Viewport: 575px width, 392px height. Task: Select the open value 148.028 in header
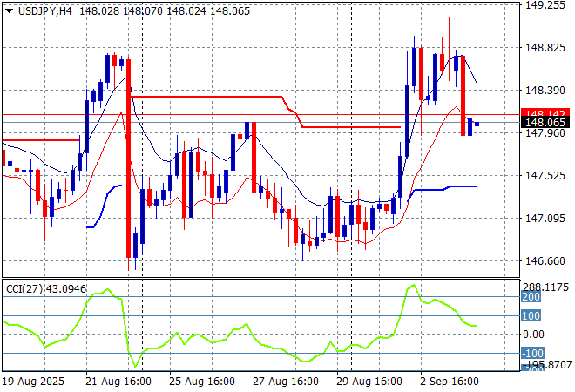[x=99, y=11]
